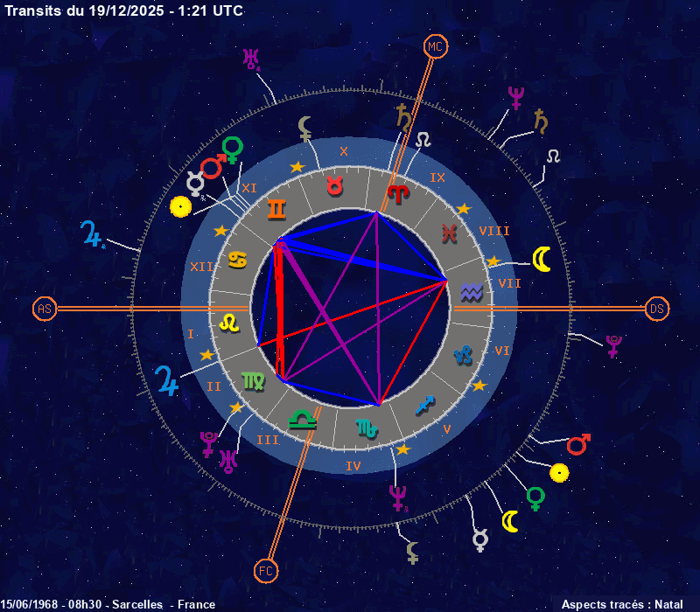Image resolution: width=700 pixels, height=612 pixels.
Task: Click the transit Uranus glyph above Taurus
Action: tap(252, 59)
